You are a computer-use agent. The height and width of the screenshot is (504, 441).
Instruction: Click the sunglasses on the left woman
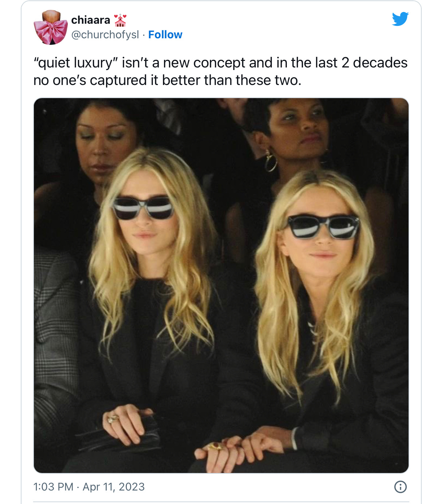[x=143, y=208]
